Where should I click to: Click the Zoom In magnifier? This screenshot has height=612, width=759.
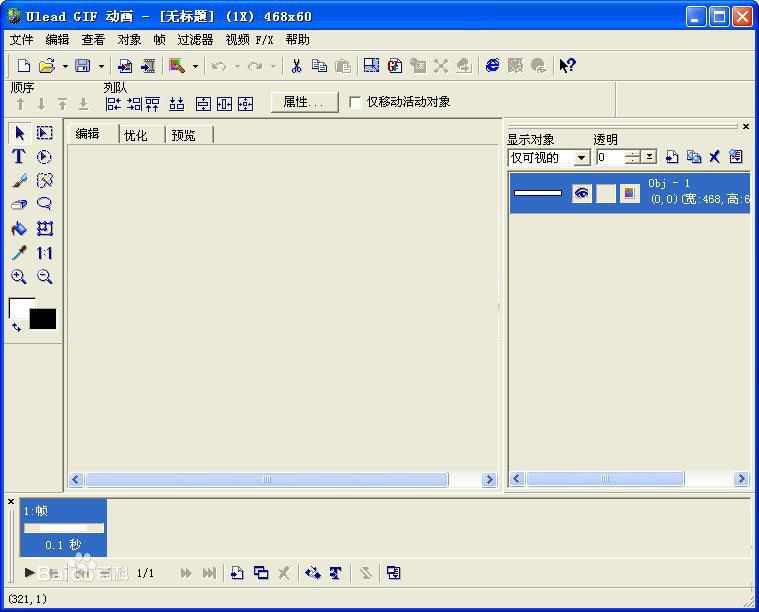[x=19, y=276]
